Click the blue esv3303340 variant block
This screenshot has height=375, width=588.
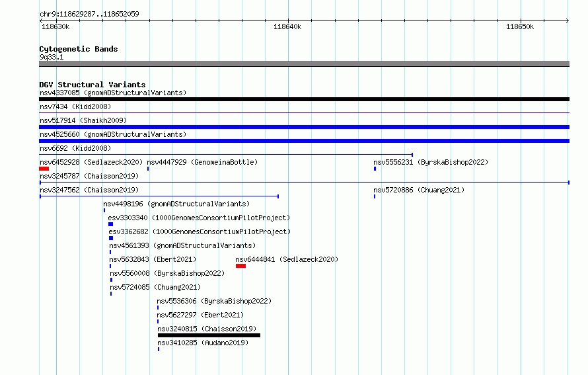[x=110, y=224]
